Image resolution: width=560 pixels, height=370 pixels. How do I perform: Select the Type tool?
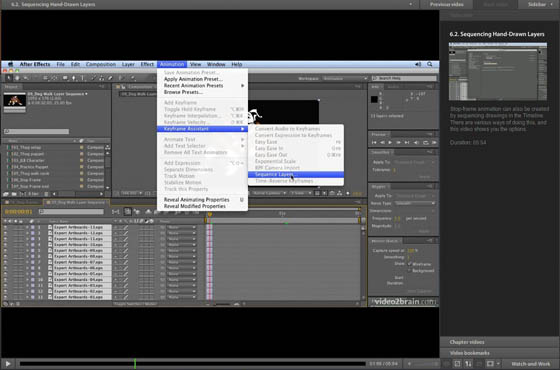coord(82,78)
